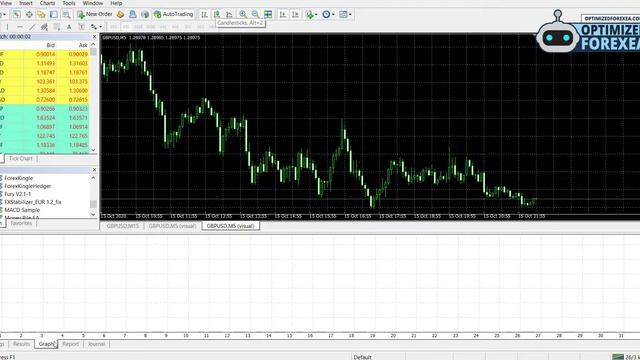Screen dimensions: 640x360
Task: Open the Periods clock icon
Action: coord(326,15)
